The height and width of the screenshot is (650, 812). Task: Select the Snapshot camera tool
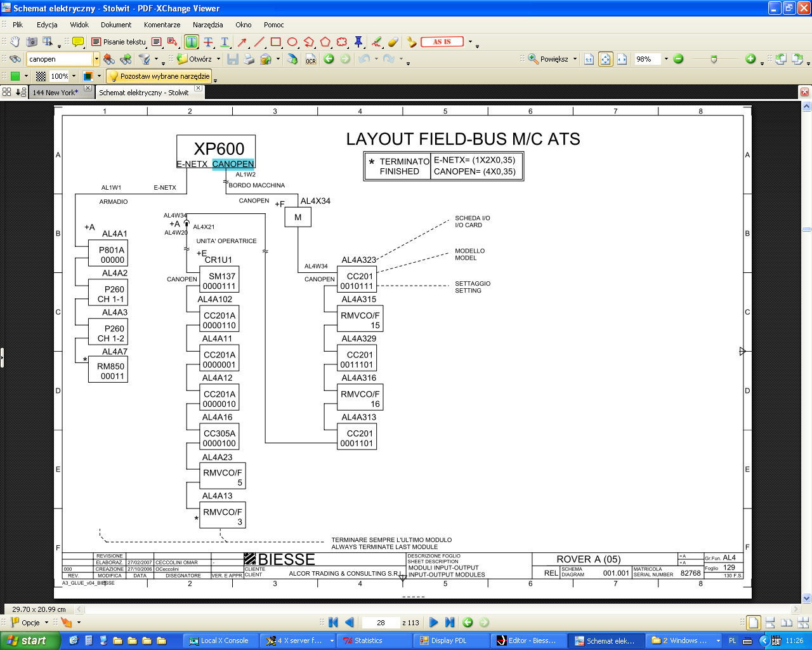(x=32, y=42)
